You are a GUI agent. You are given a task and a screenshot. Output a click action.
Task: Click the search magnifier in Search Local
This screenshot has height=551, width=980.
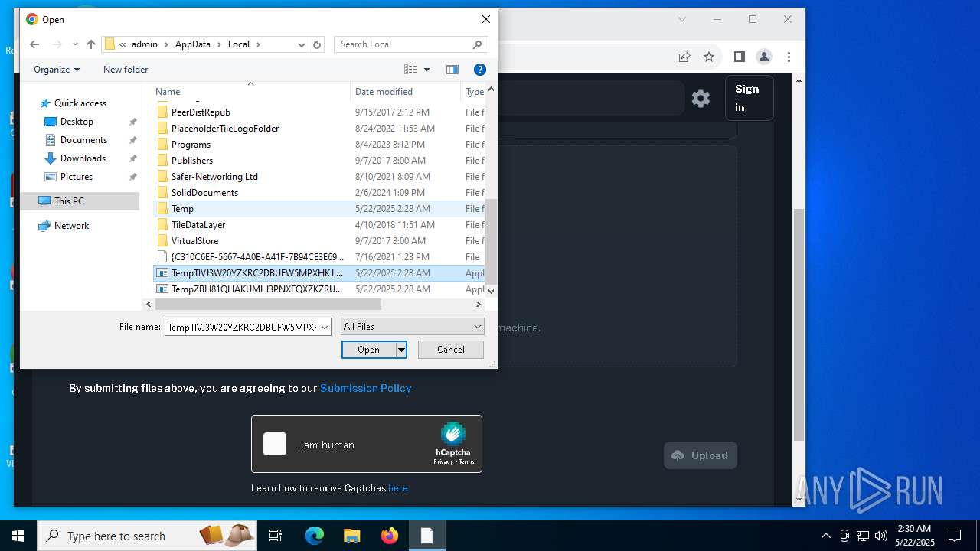[x=477, y=44]
